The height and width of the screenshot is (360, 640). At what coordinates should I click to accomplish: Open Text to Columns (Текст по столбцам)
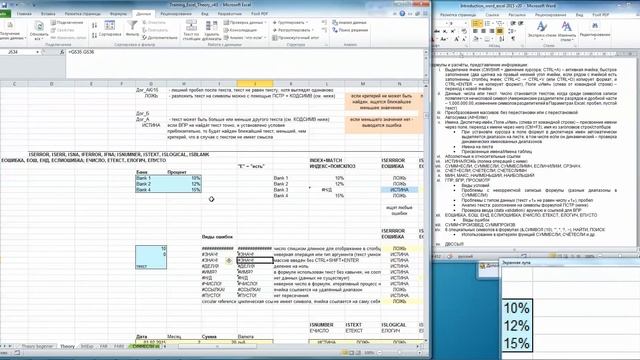pyautogui.click(x=191, y=30)
